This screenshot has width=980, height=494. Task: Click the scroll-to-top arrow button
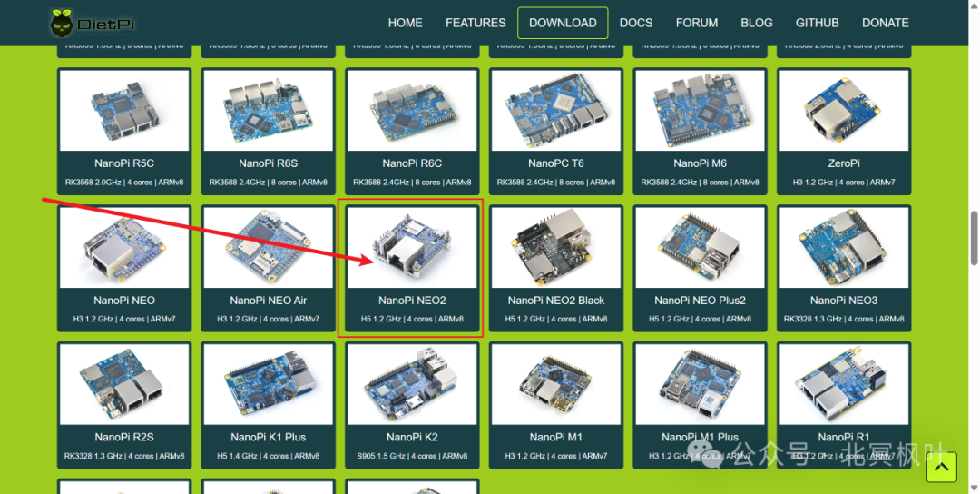942,467
